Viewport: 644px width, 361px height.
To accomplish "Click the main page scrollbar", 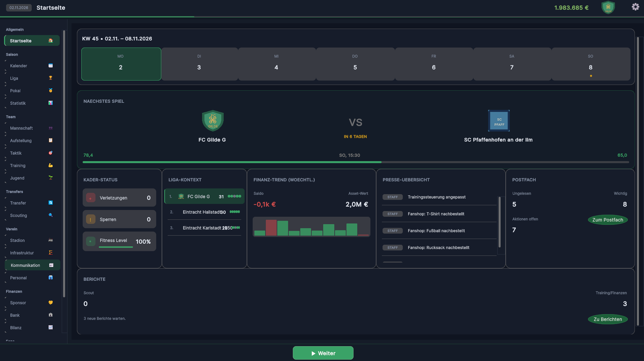I will (638, 181).
